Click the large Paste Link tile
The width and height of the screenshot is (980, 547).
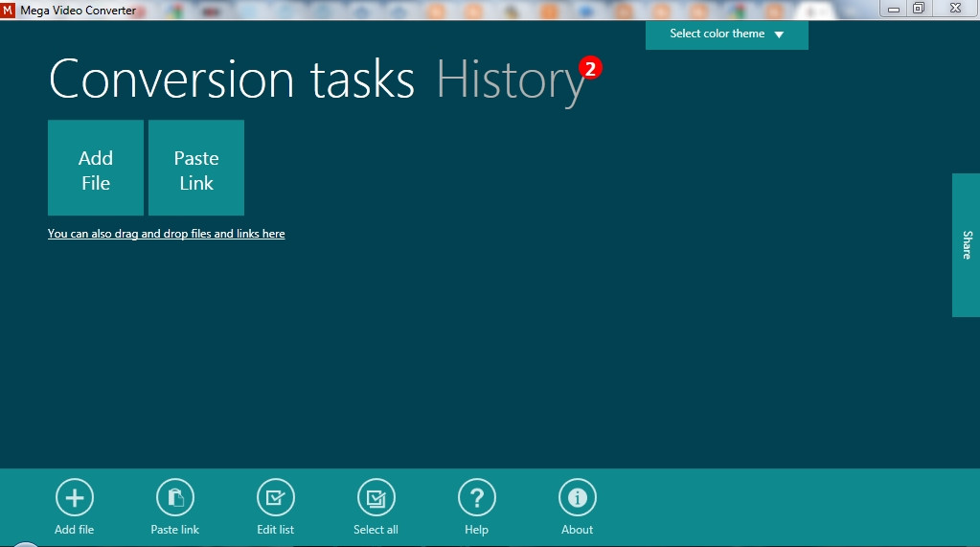(x=196, y=168)
